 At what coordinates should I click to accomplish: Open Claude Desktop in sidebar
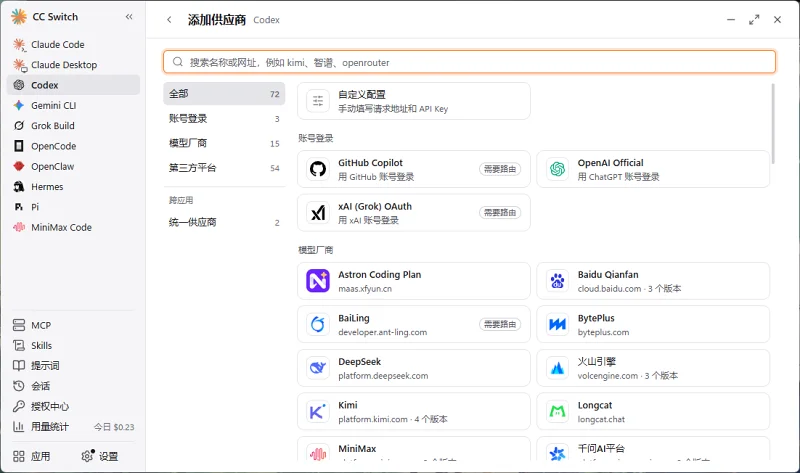[x=73, y=65]
